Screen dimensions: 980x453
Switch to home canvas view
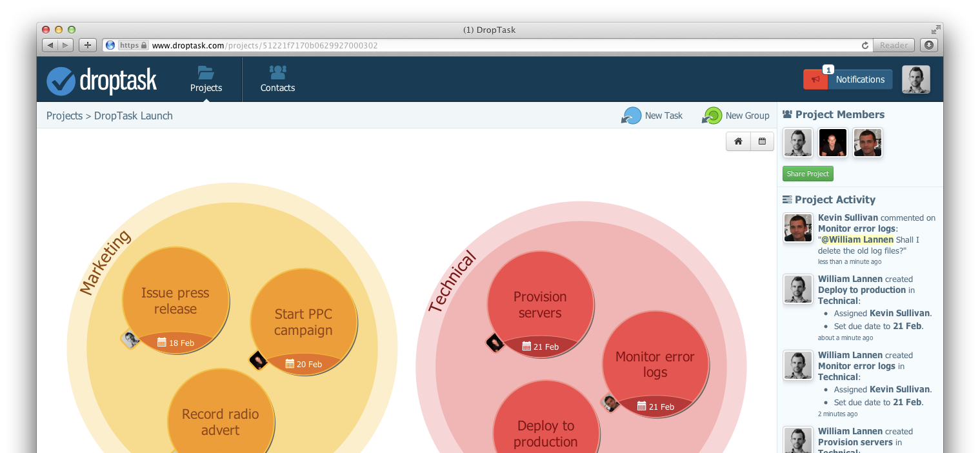coord(738,141)
